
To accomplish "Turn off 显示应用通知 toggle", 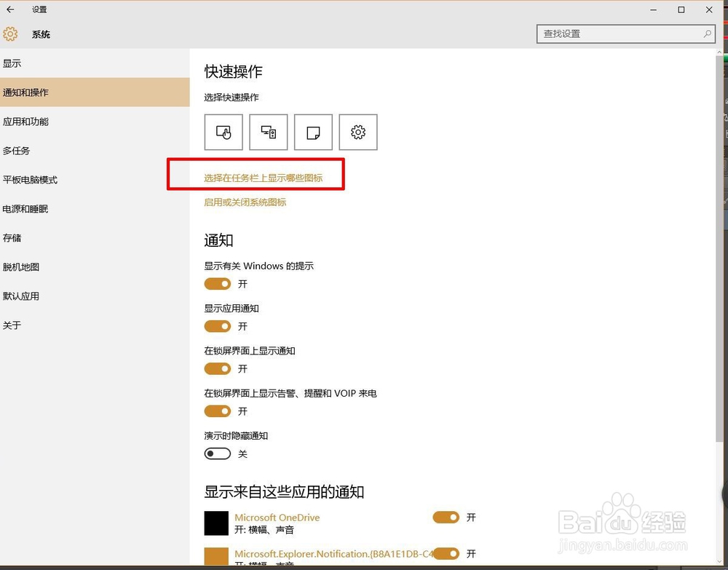I will (x=217, y=326).
